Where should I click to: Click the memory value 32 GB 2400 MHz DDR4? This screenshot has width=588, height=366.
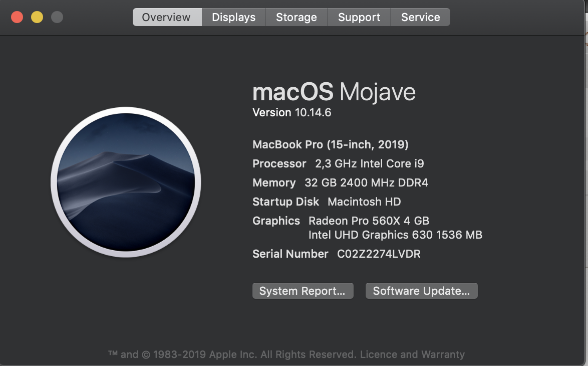367,183
